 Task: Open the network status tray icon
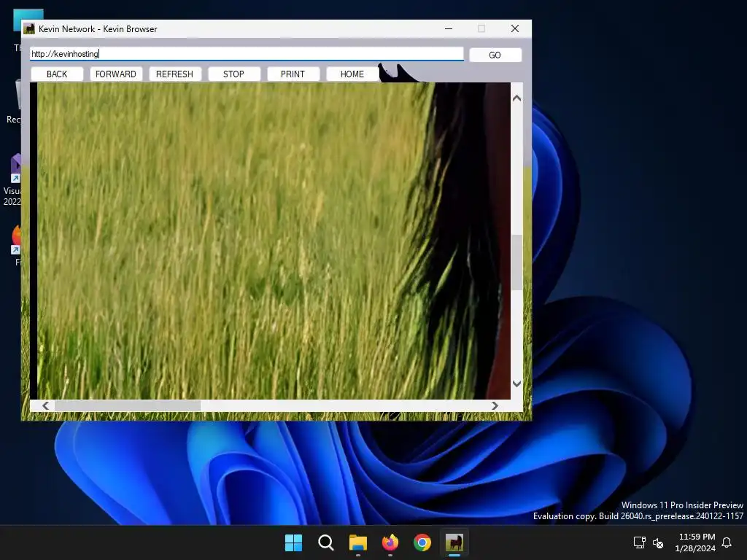click(x=639, y=542)
